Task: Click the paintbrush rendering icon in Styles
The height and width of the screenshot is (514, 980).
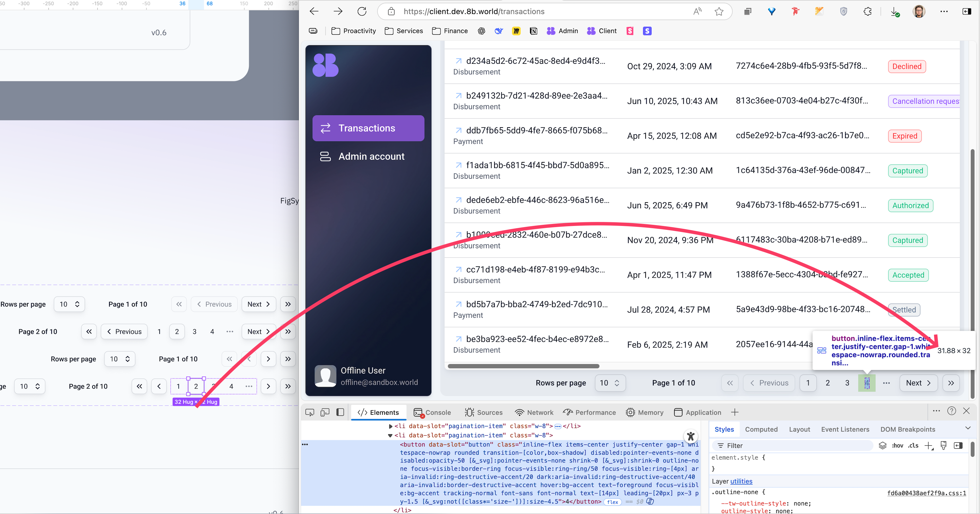Action: click(x=944, y=446)
